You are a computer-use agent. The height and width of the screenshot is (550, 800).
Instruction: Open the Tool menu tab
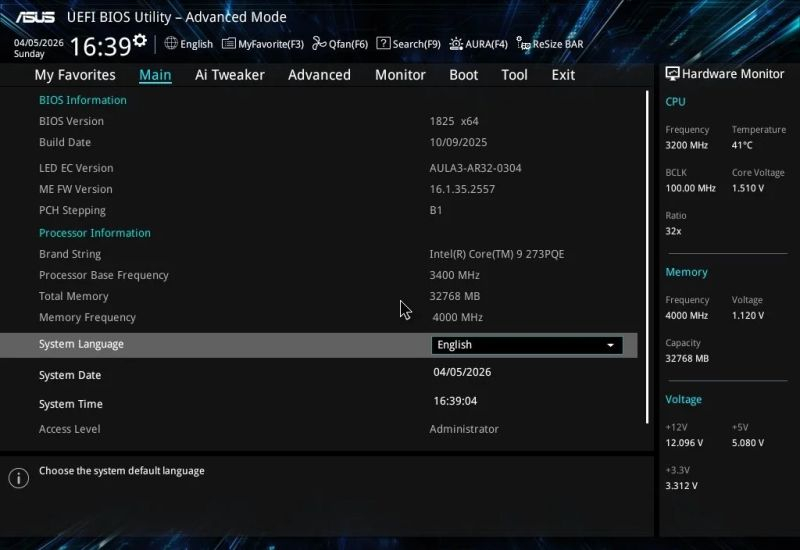tap(514, 75)
